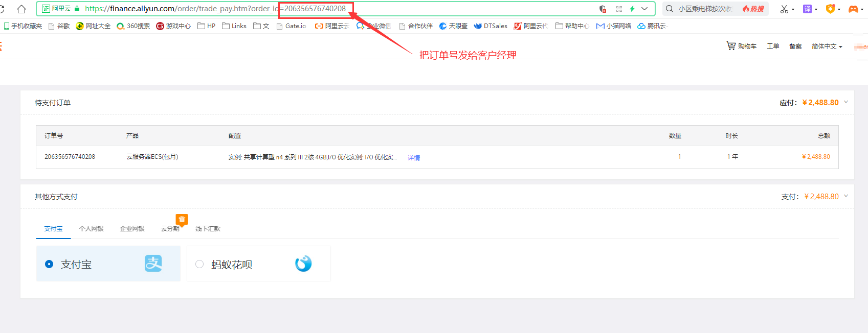Click the product name 云服务器ECS(包月)
Screen dimensions: 868x333
point(152,157)
